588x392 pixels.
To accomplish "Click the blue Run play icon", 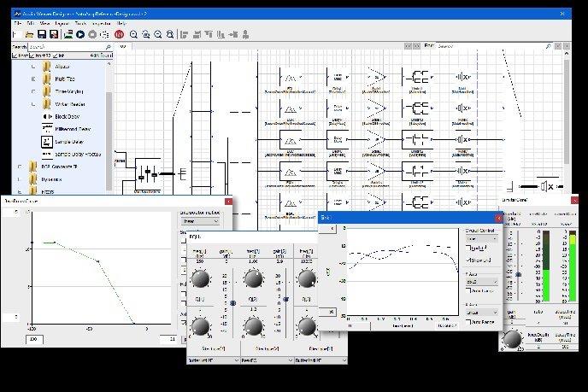I will [x=80, y=34].
